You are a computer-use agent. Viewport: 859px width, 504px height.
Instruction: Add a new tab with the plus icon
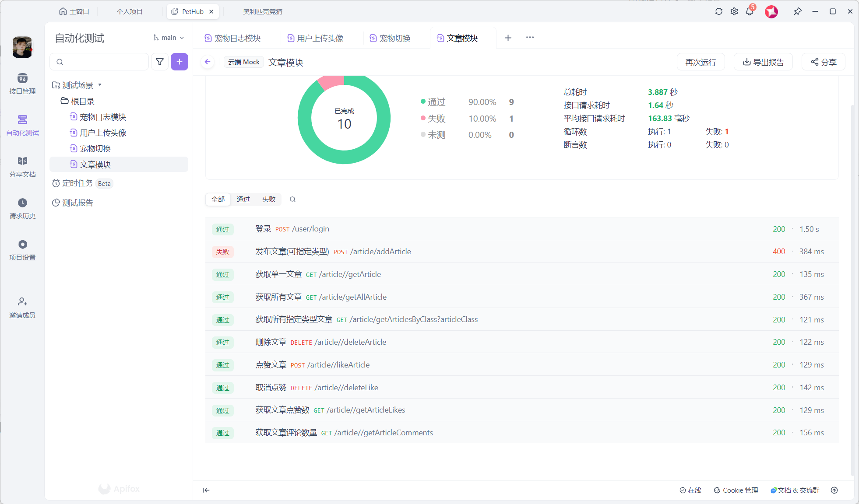[x=508, y=38]
